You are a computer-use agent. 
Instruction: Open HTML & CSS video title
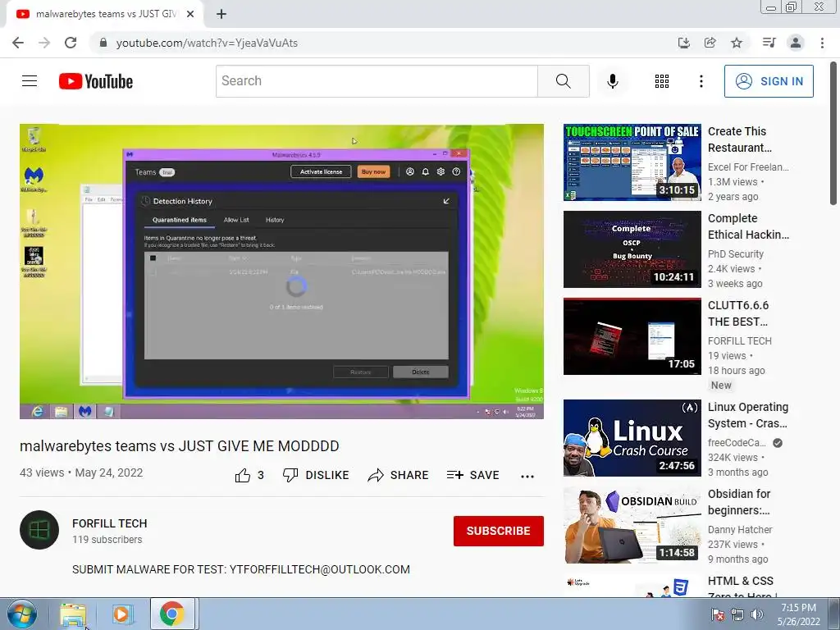[742, 587]
